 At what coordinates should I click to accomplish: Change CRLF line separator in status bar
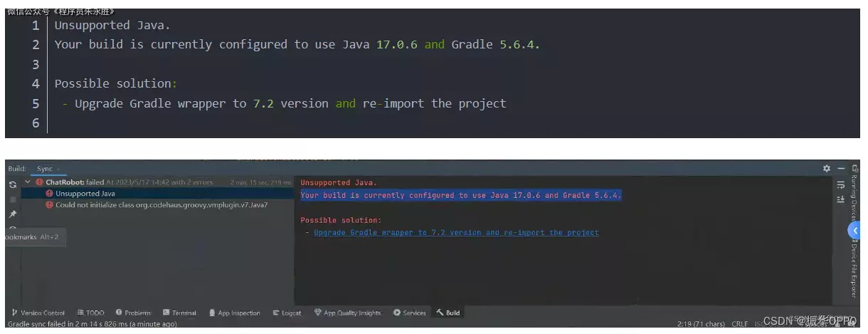click(739, 324)
